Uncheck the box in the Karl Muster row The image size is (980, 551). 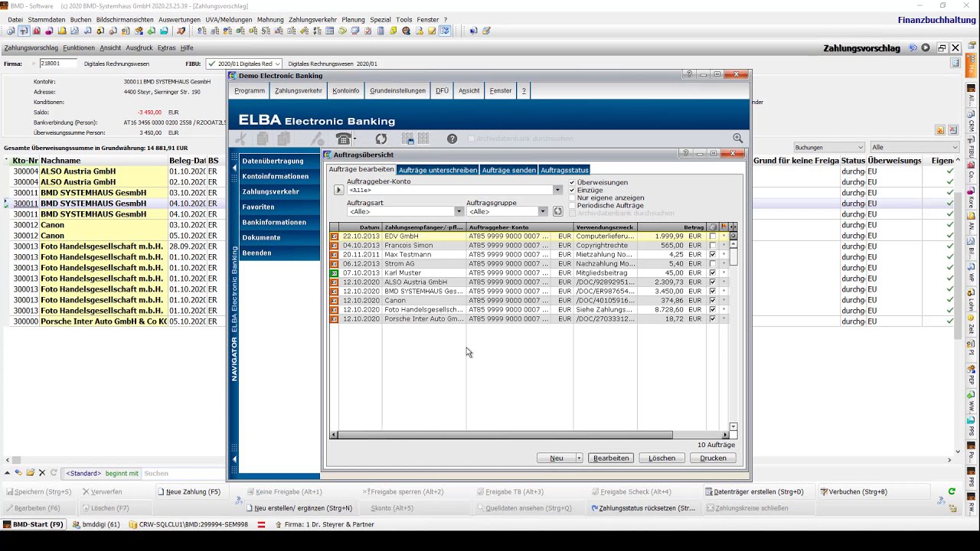[x=713, y=273]
